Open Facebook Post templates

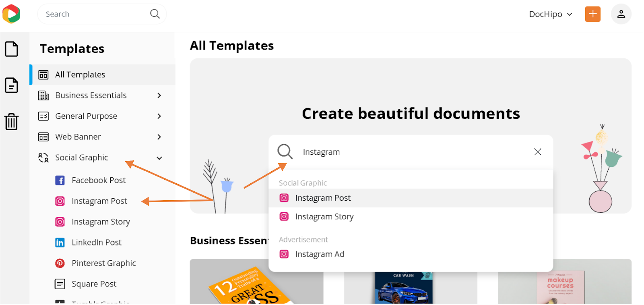click(x=99, y=181)
